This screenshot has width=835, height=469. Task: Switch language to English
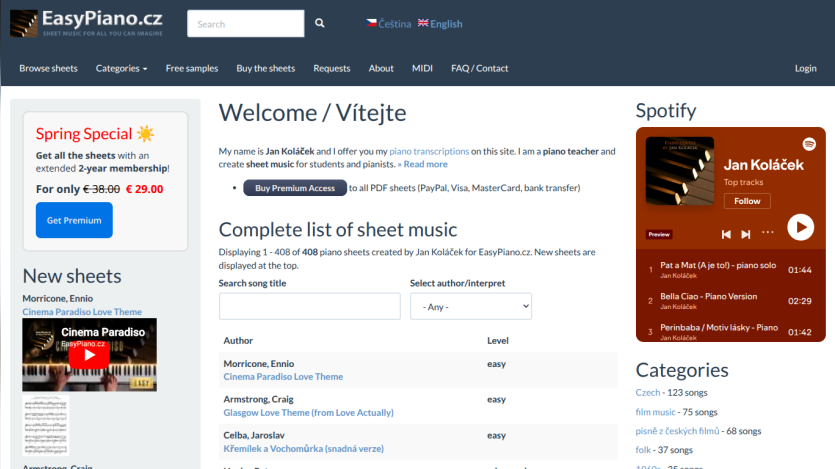440,23
